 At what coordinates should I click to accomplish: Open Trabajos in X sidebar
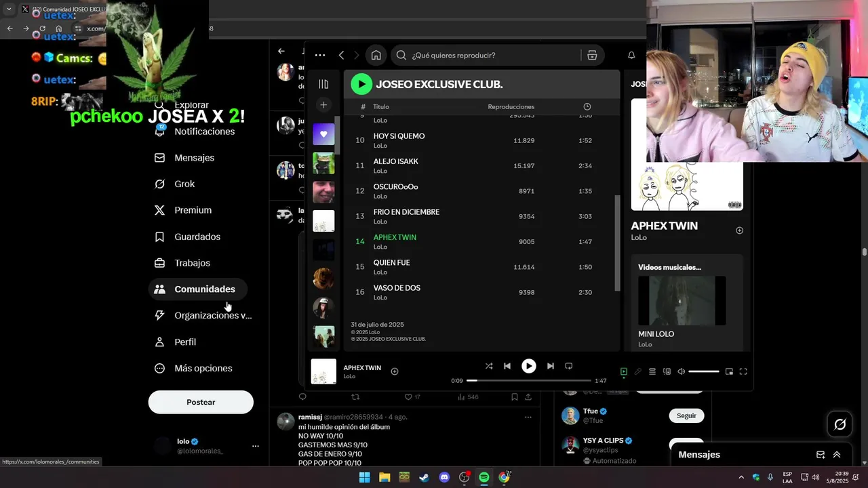pyautogui.click(x=183, y=263)
